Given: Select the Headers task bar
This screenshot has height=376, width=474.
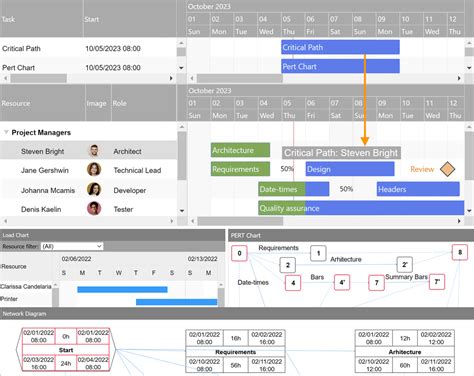Looking at the screenshot, I should 418,189.
